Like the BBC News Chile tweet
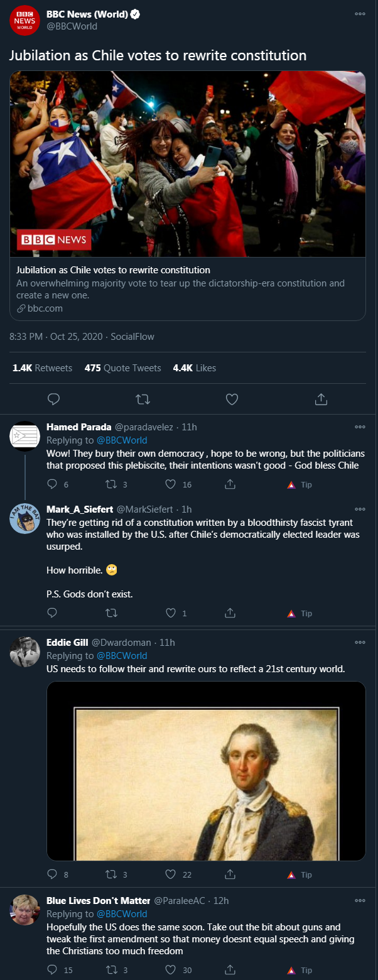The width and height of the screenshot is (378, 980). pos(232,399)
